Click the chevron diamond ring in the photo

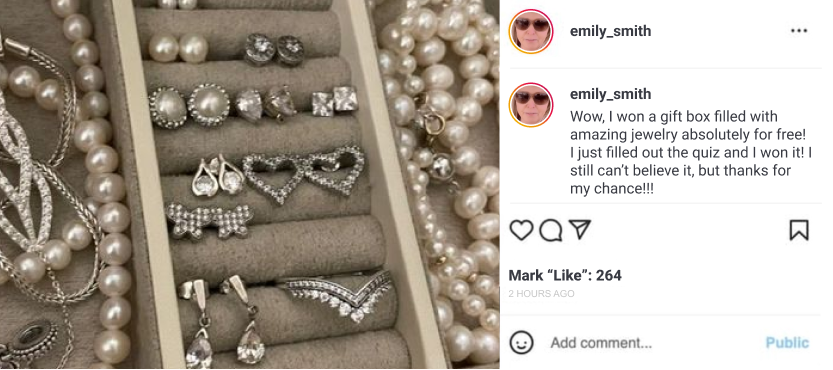(338, 295)
